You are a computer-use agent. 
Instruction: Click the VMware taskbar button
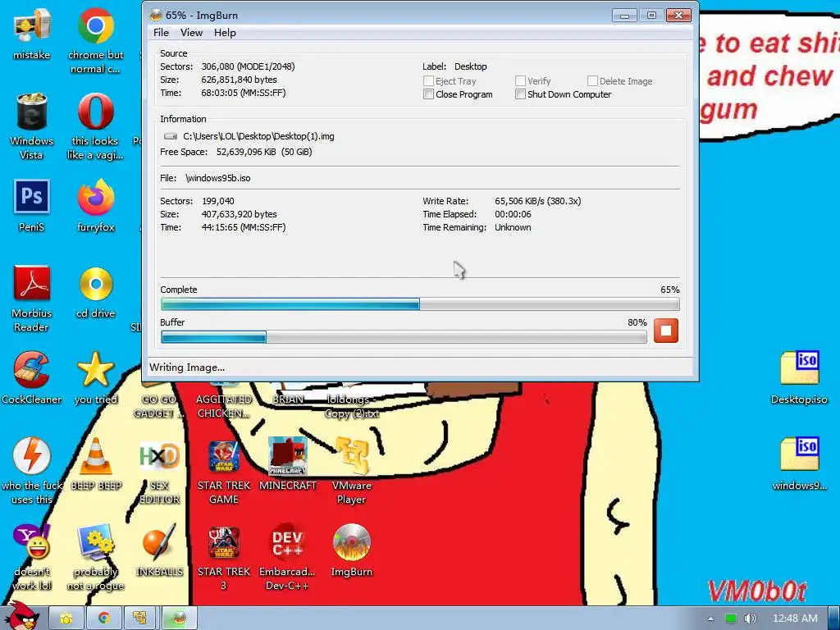point(140,619)
